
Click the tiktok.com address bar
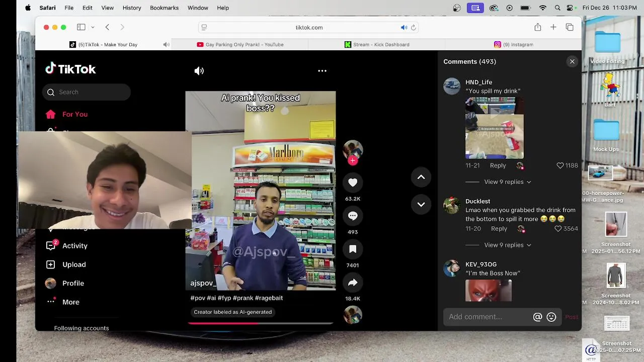309,27
